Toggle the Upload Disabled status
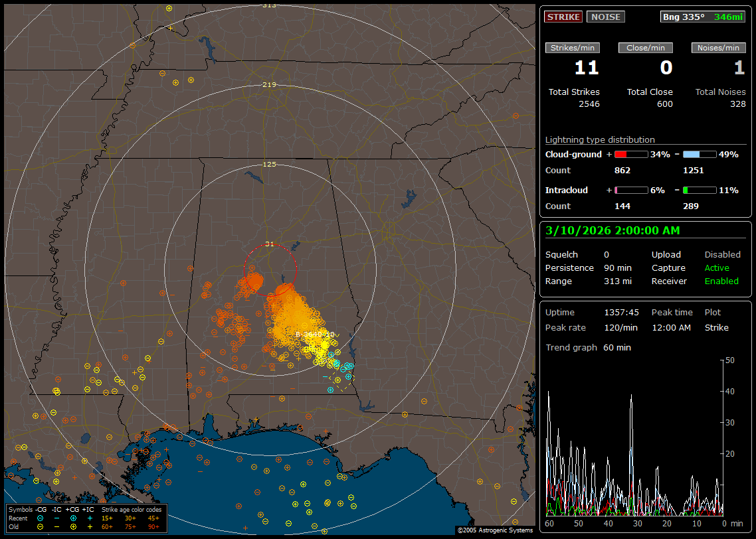The height and width of the screenshot is (539, 756). [722, 255]
